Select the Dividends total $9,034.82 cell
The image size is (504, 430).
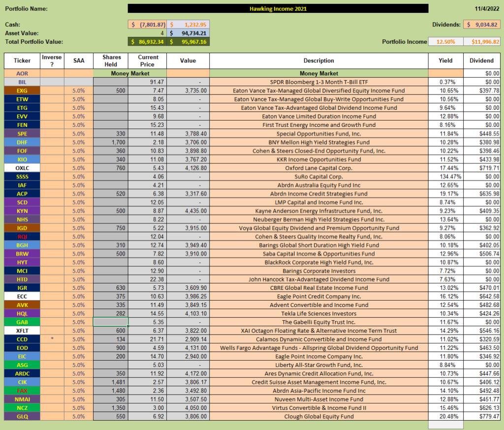pyautogui.click(x=481, y=25)
